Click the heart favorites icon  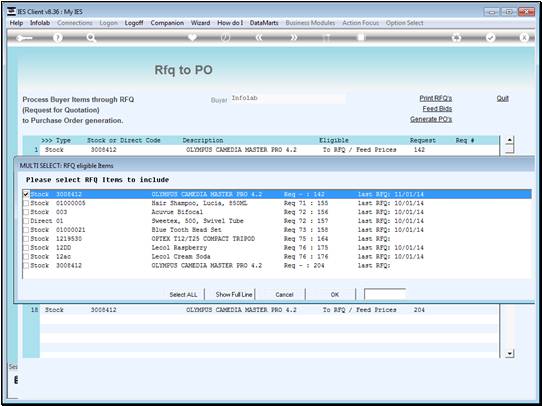point(192,37)
